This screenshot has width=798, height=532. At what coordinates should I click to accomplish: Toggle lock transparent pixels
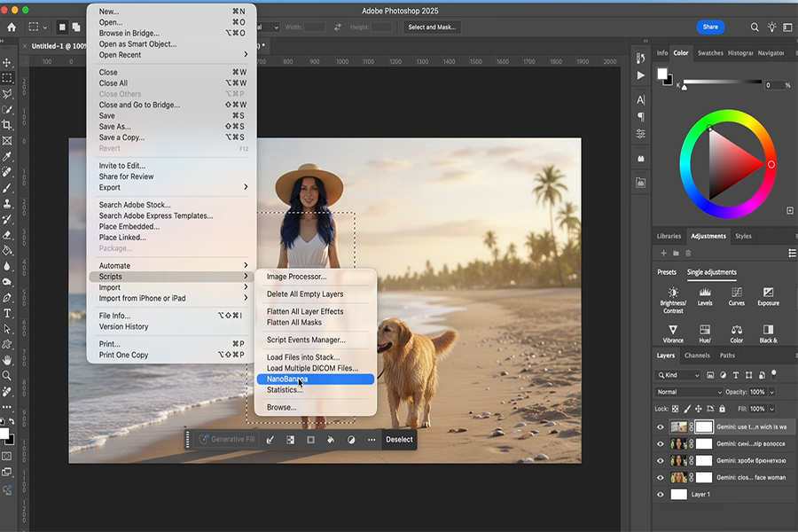tap(676, 409)
